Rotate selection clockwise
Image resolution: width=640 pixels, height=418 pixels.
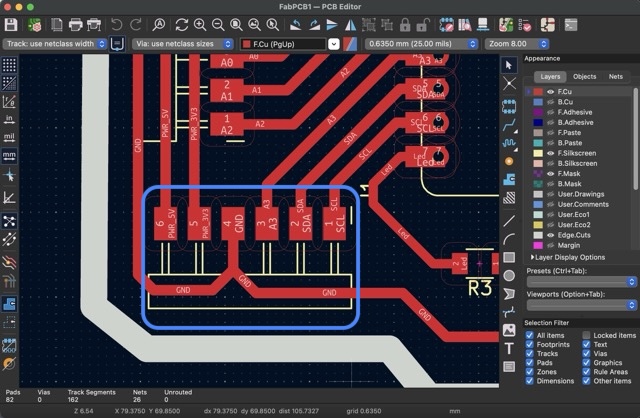314,25
